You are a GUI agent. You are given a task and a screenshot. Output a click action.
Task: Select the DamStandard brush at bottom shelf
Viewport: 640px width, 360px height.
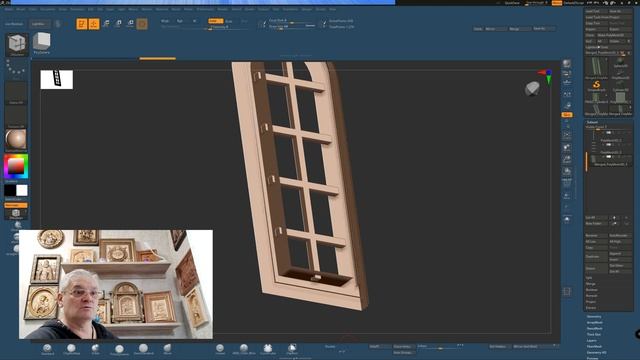pos(143,349)
